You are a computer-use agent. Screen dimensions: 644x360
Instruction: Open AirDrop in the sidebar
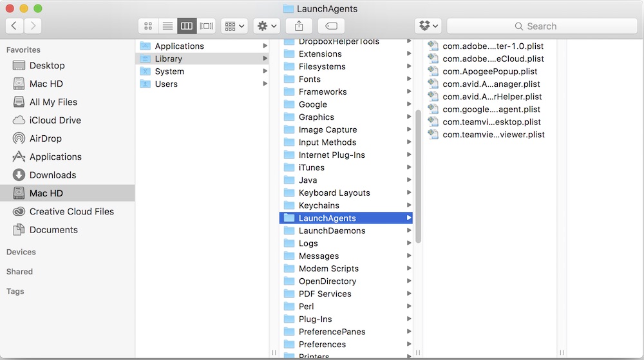coord(68,138)
